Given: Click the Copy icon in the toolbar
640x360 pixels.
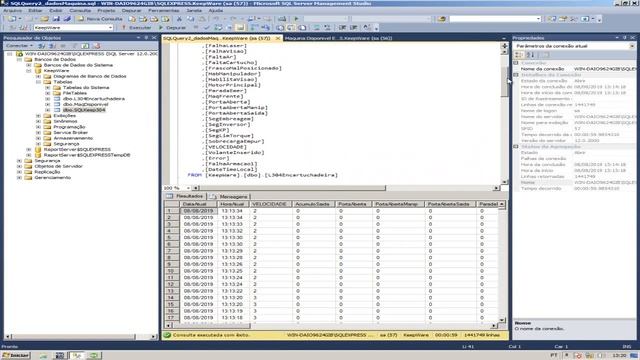Looking at the screenshot, I should tap(190, 19).
